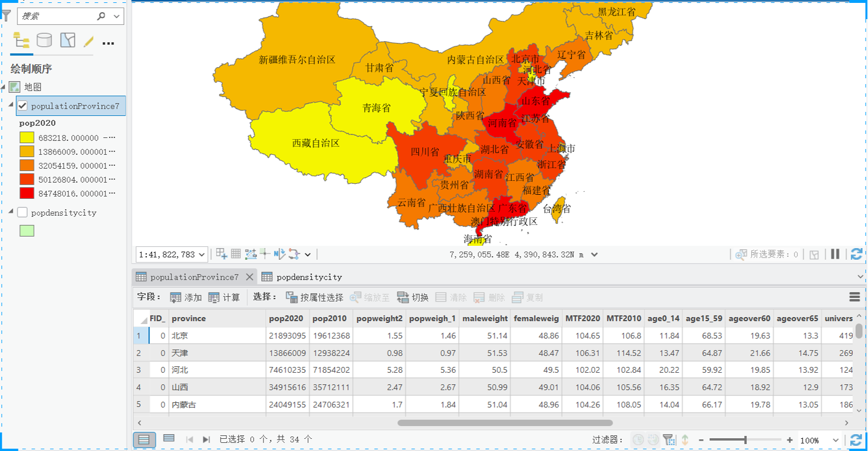Choose the List by Selection icon

[x=68, y=41]
